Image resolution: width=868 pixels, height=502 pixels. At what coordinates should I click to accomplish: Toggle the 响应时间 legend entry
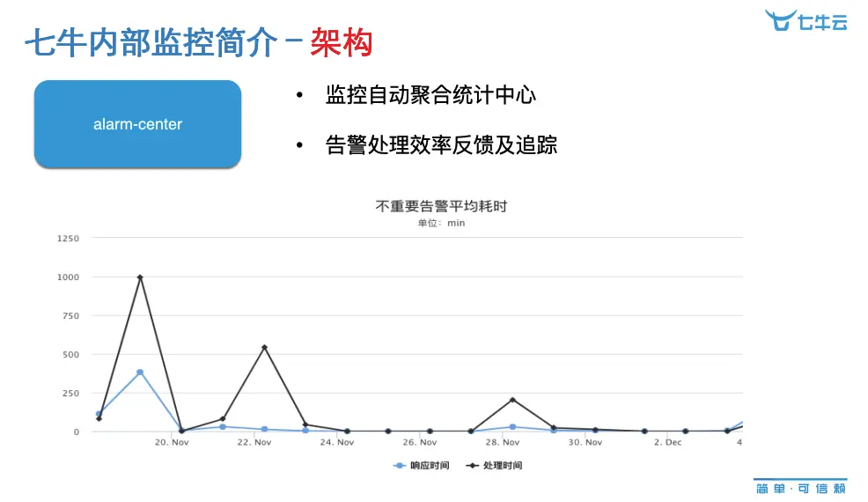click(x=422, y=465)
